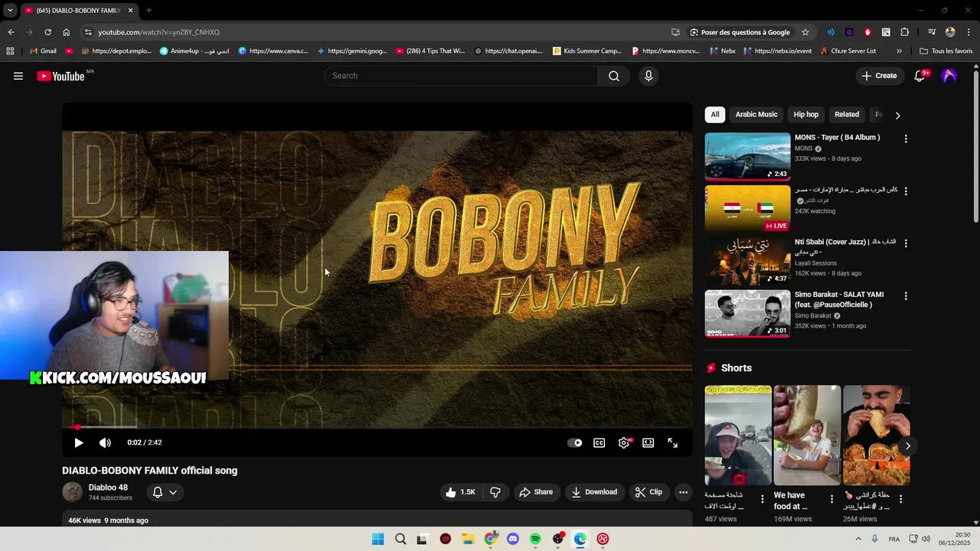
Task: Go to YouTube home via the logo
Action: click(x=60, y=76)
